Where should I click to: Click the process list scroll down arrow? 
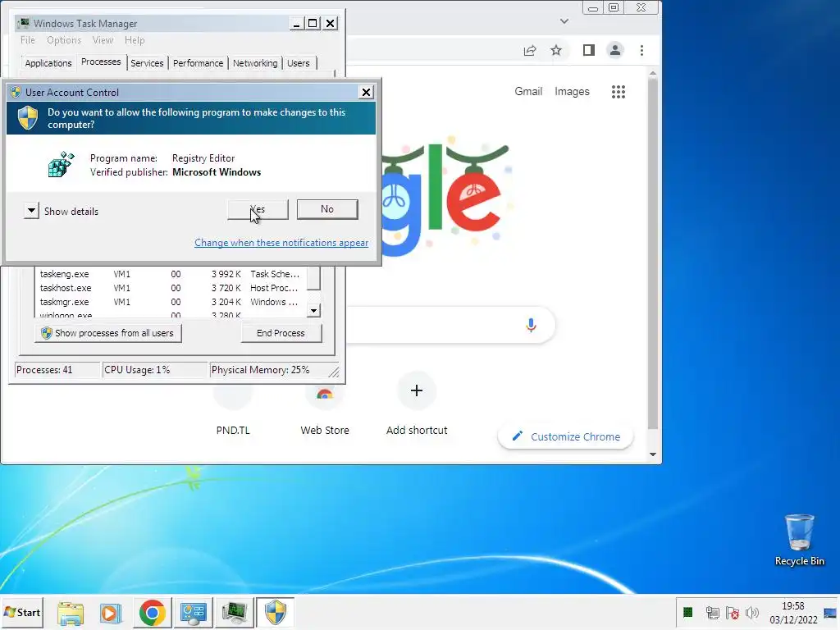[x=314, y=310]
